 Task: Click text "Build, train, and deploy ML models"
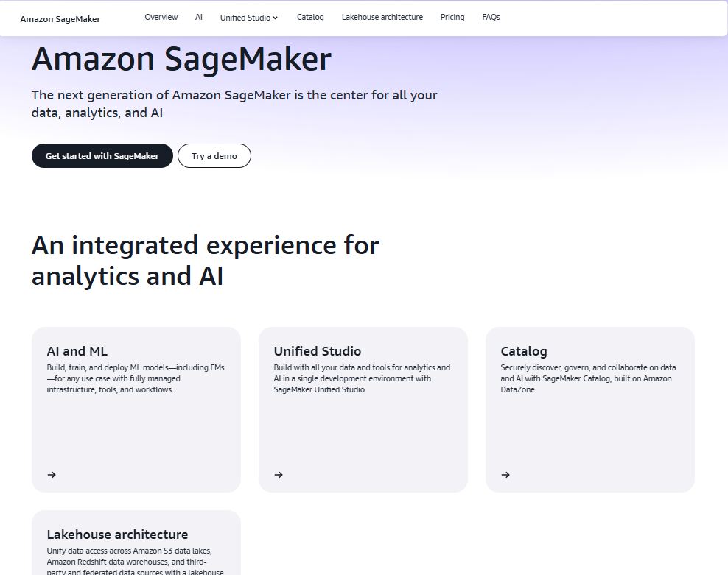pyautogui.click(x=108, y=367)
